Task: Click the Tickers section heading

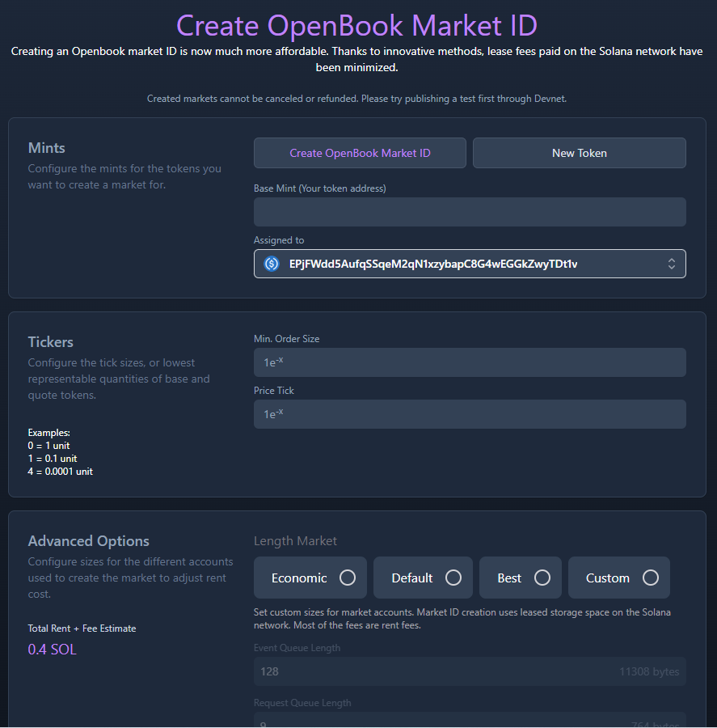Action: pyautogui.click(x=50, y=342)
